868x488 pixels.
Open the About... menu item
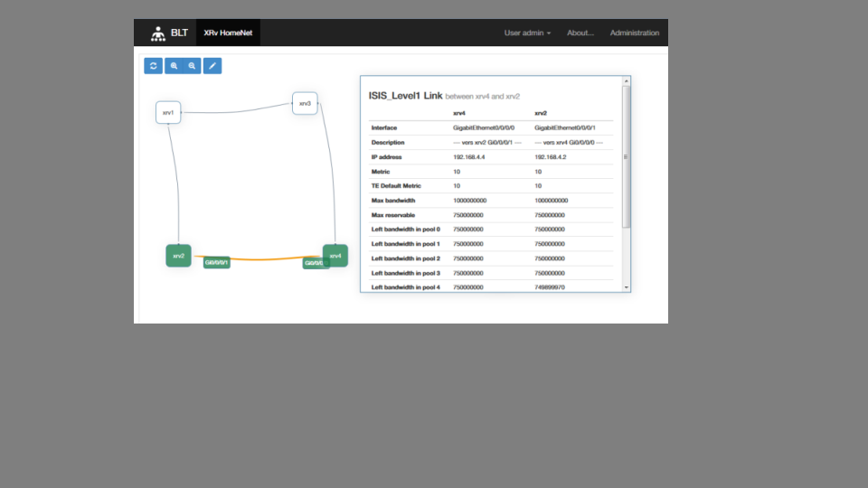pyautogui.click(x=580, y=33)
